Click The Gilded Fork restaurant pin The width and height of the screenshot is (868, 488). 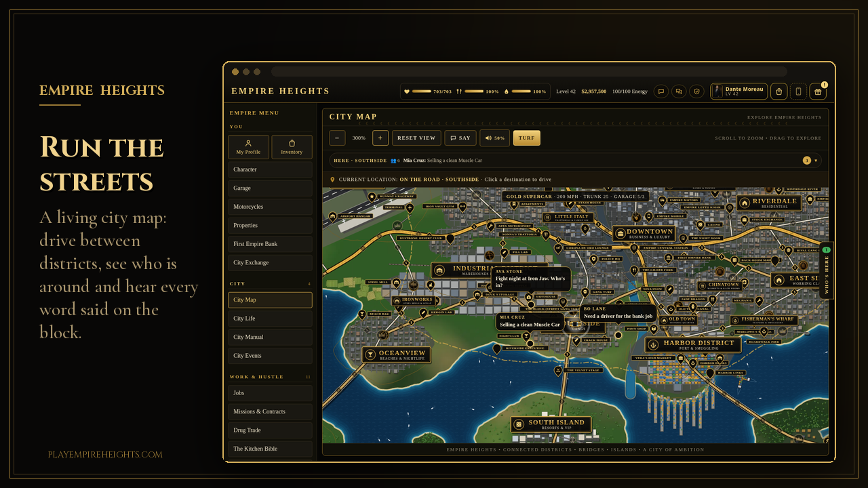click(x=634, y=270)
